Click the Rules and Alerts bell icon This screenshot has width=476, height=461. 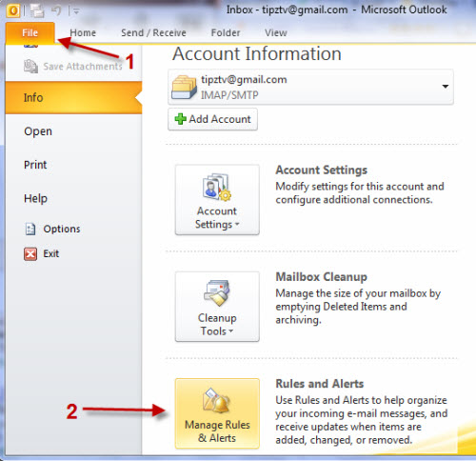pyautogui.click(x=217, y=401)
